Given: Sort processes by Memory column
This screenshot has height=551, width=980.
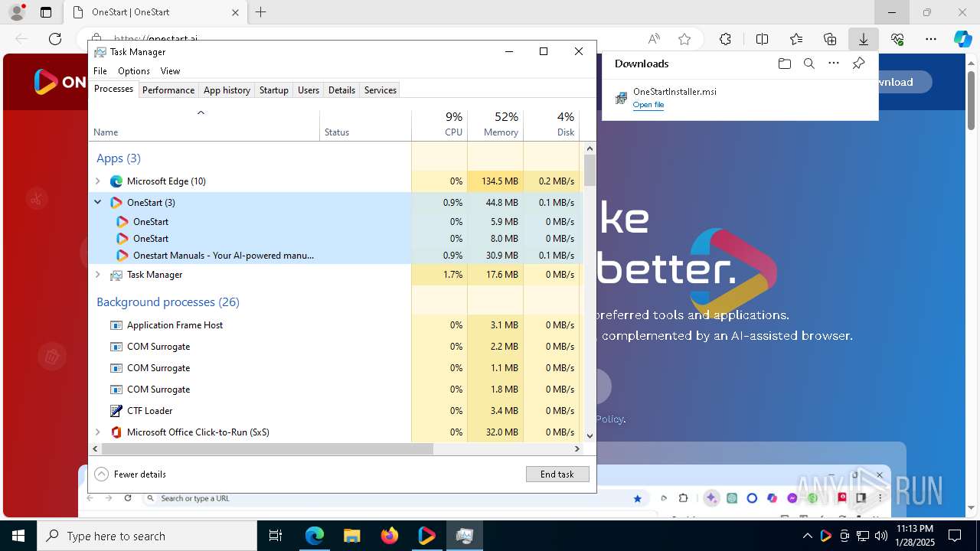Looking at the screenshot, I should tap(495, 125).
